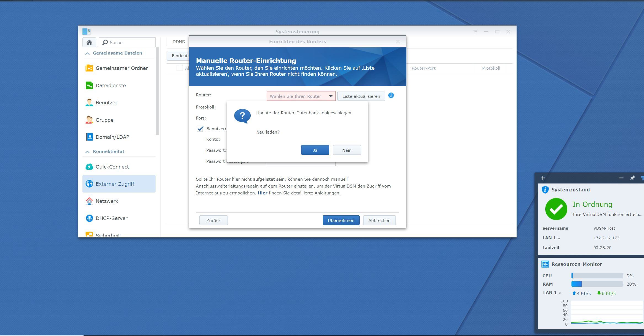The image size is (644, 336).
Task: Check the header checkbox in the rules table
Action: [x=180, y=68]
